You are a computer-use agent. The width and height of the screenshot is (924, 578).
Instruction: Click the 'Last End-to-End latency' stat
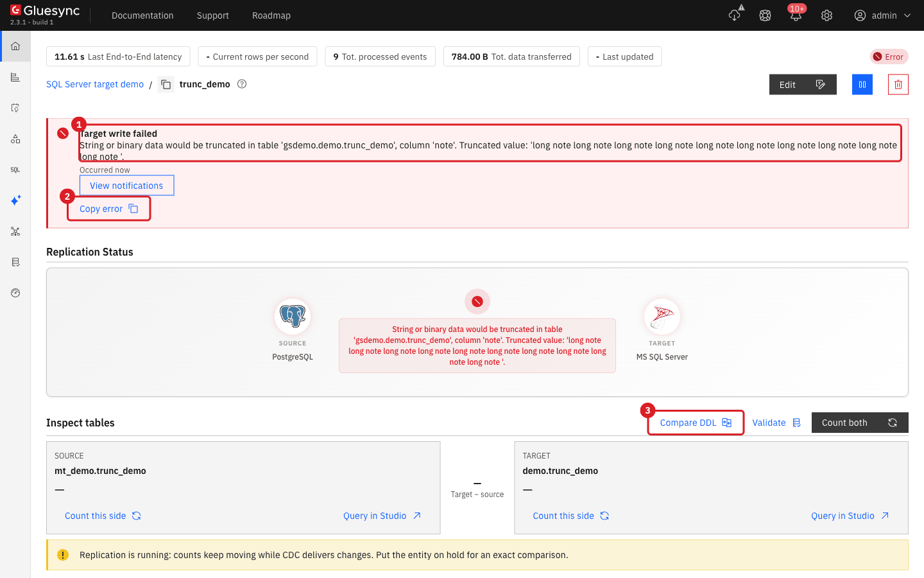[x=118, y=57]
